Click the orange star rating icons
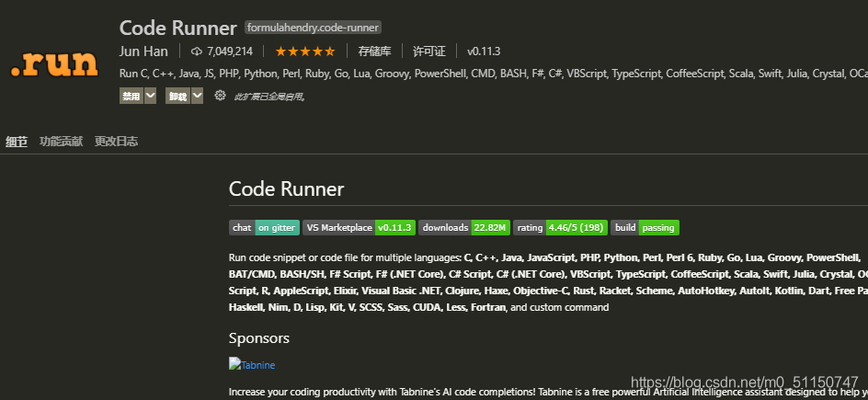Image resolution: width=868 pixels, height=400 pixels. [x=305, y=51]
